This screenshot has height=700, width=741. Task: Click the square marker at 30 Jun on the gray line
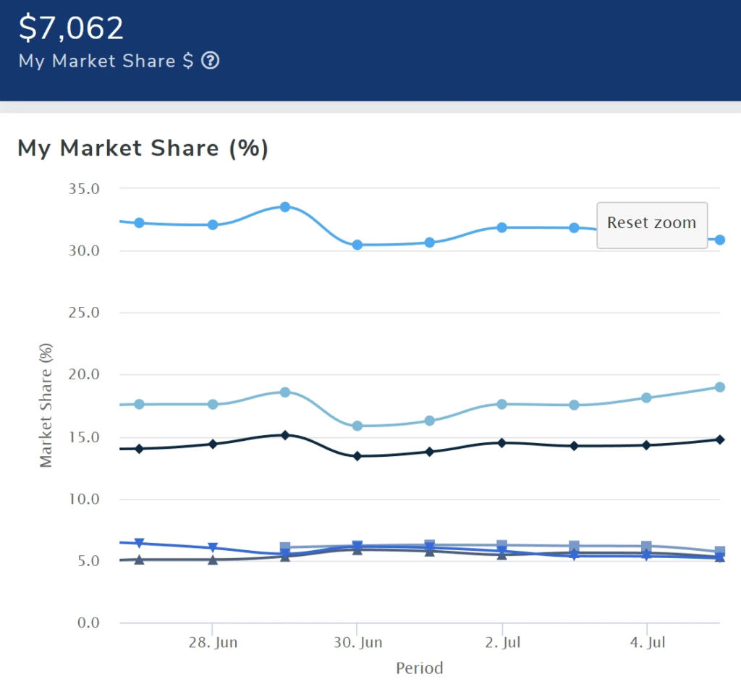pos(358,544)
